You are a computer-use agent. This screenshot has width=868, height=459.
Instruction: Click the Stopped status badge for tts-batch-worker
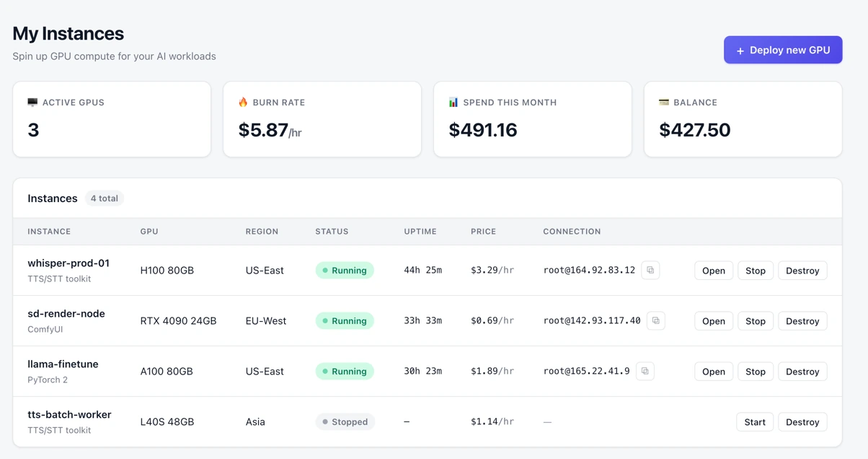click(x=345, y=422)
